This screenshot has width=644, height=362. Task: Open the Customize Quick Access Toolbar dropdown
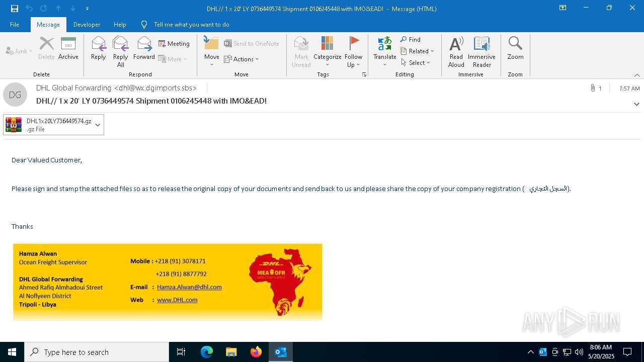(x=88, y=9)
